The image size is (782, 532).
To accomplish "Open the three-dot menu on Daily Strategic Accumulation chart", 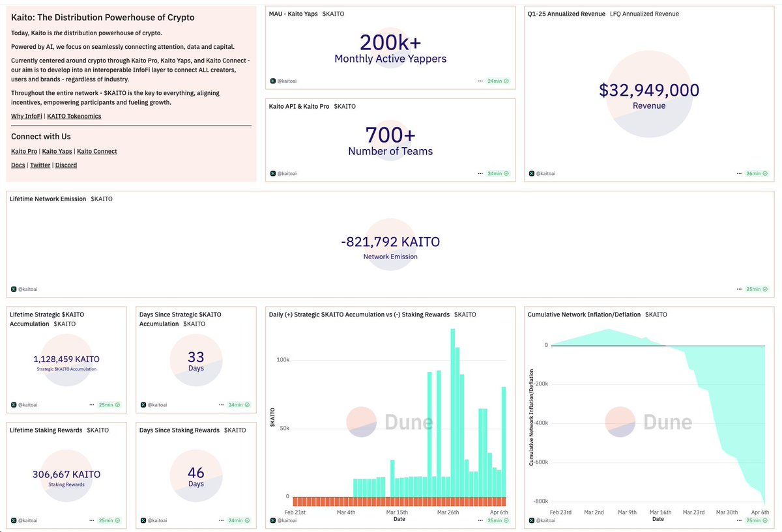I will point(481,520).
